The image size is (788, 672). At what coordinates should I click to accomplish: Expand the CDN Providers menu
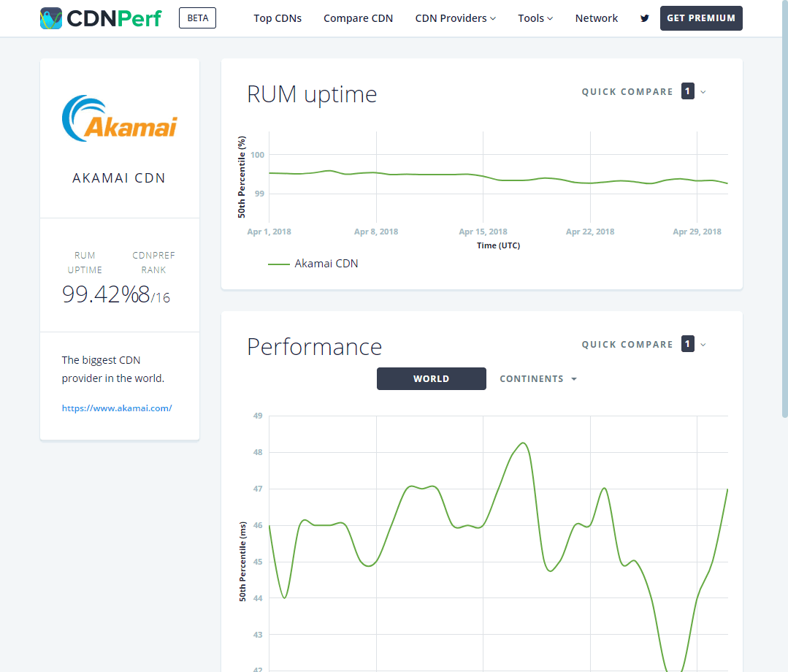pyautogui.click(x=455, y=18)
